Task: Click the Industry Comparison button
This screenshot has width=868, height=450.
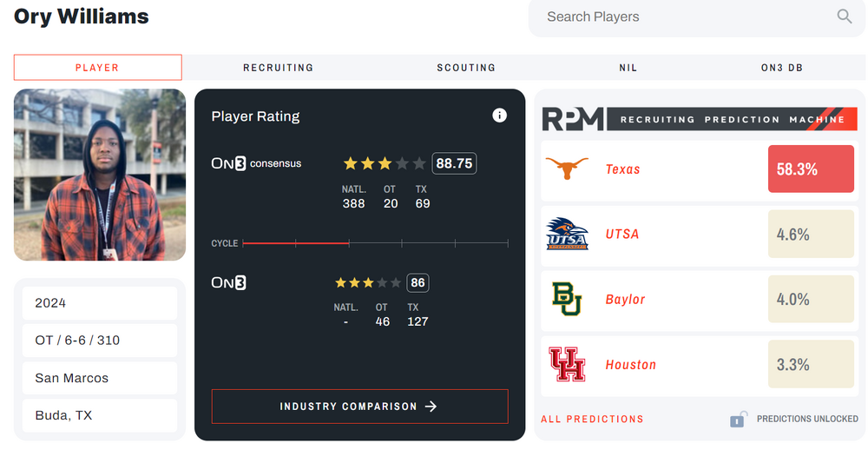Action: pyautogui.click(x=359, y=407)
